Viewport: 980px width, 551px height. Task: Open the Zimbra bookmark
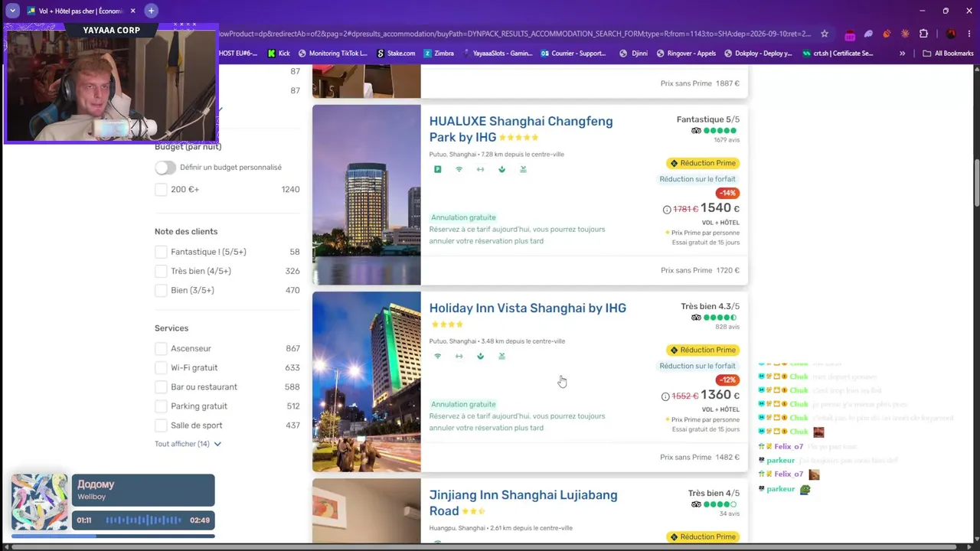tap(439, 54)
